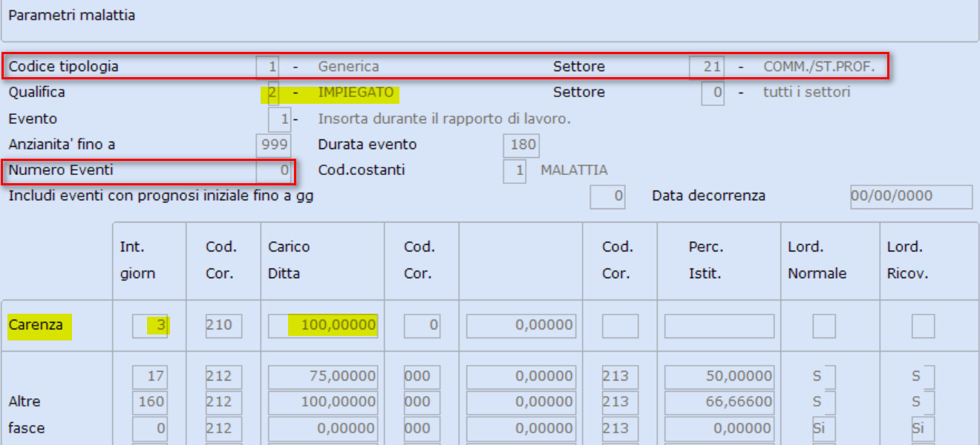This screenshot has height=445, width=980.
Task: Click the Durata evento field showing 180
Action: pyautogui.click(x=521, y=145)
